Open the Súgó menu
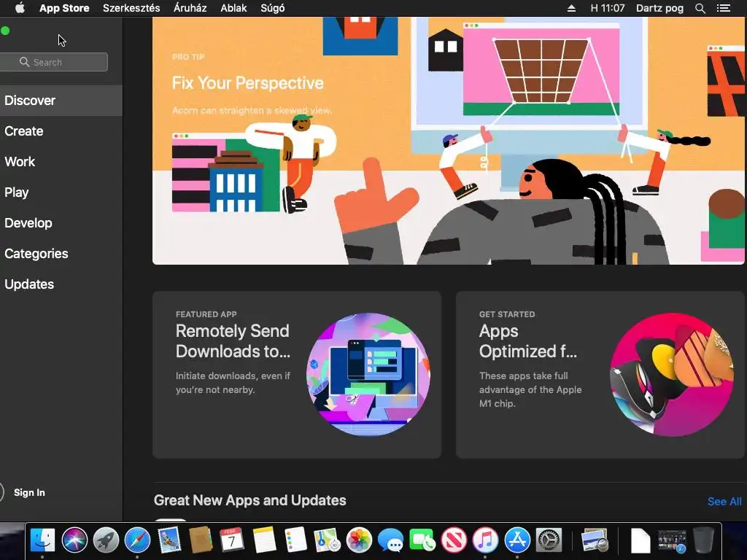 273,8
